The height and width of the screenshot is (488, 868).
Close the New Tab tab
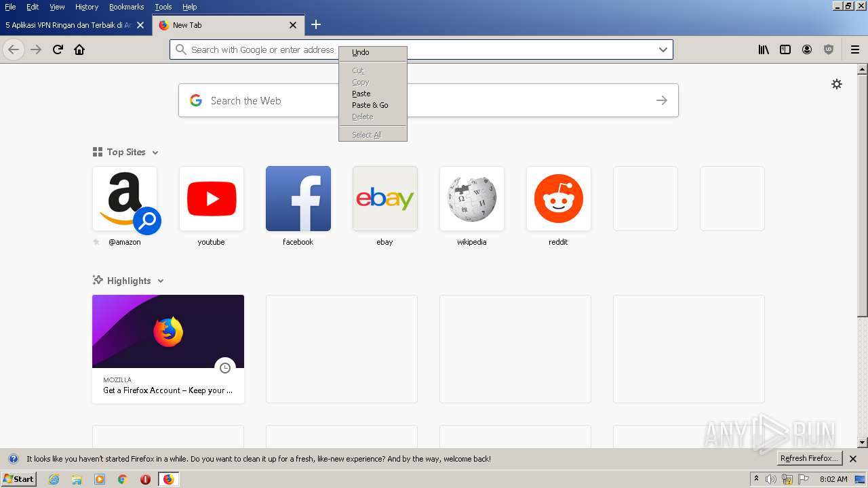[x=293, y=25]
